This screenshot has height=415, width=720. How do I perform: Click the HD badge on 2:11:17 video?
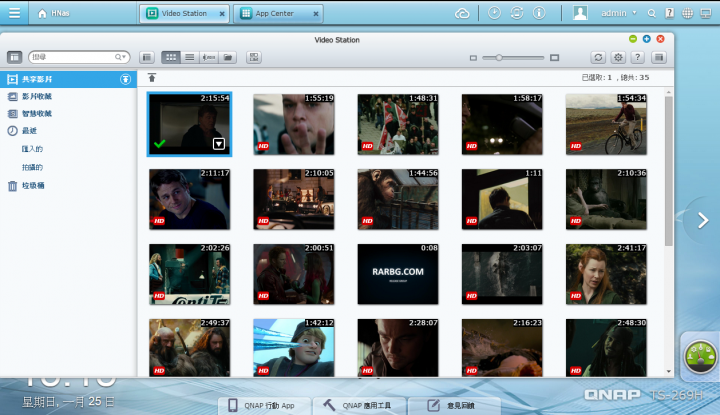pos(159,221)
